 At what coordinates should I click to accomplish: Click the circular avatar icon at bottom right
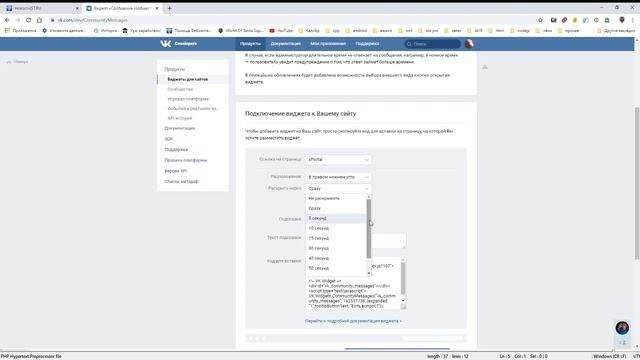(x=622, y=327)
